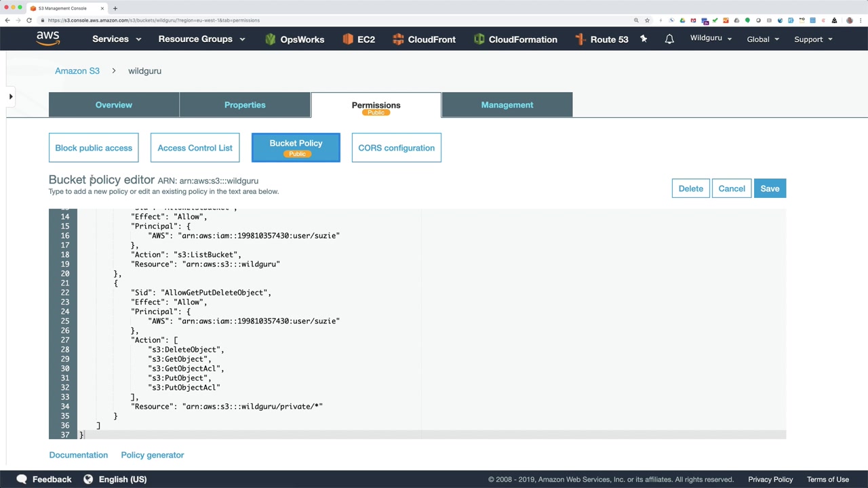Expand the left navigation side panel arrow

(11, 97)
